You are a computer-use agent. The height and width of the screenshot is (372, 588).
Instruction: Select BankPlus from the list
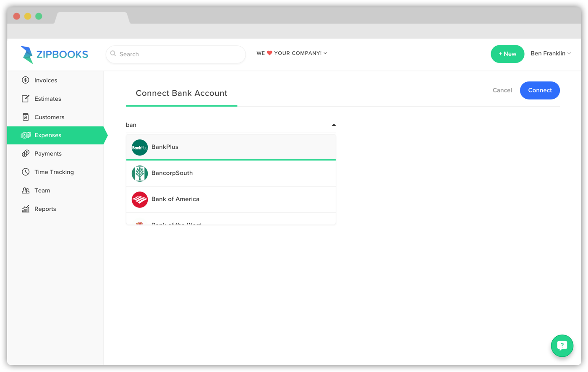(231, 147)
